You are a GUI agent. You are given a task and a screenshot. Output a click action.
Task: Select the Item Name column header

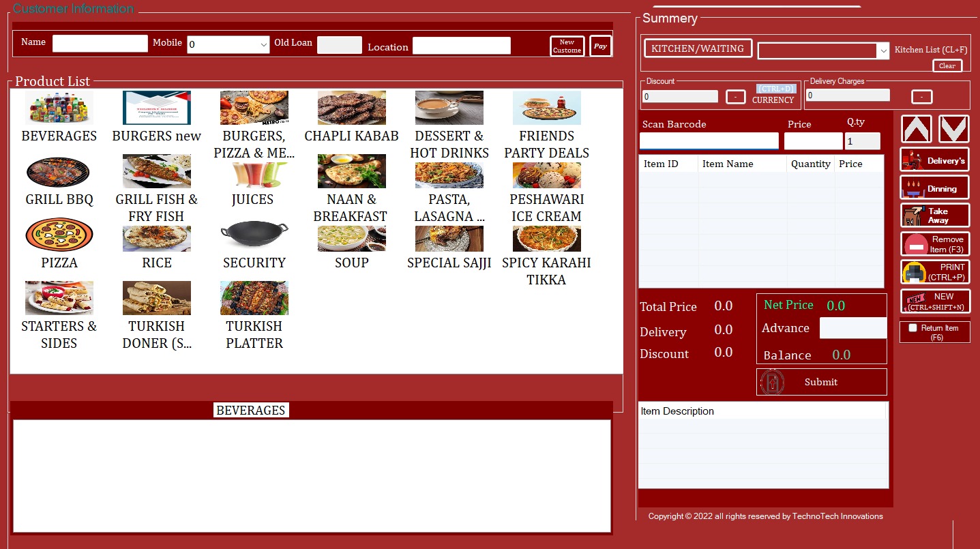pos(742,164)
